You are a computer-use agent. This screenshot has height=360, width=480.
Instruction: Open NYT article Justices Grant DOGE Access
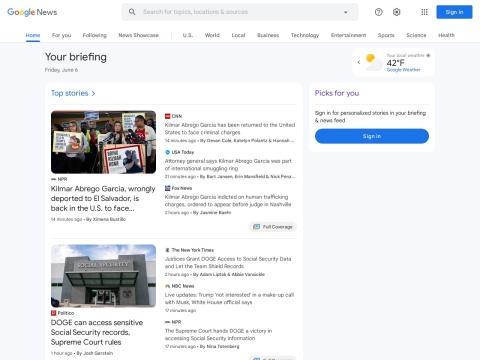[228, 262]
